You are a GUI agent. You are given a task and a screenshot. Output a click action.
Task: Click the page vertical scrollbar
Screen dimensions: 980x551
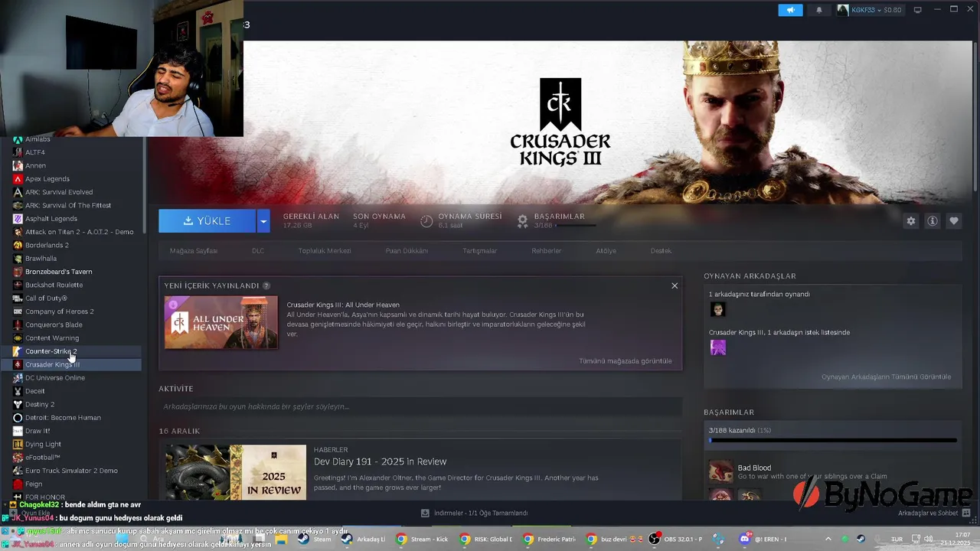975,115
